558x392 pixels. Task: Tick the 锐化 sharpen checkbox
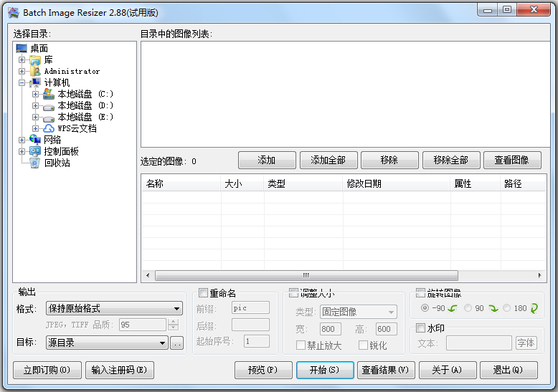click(x=363, y=345)
